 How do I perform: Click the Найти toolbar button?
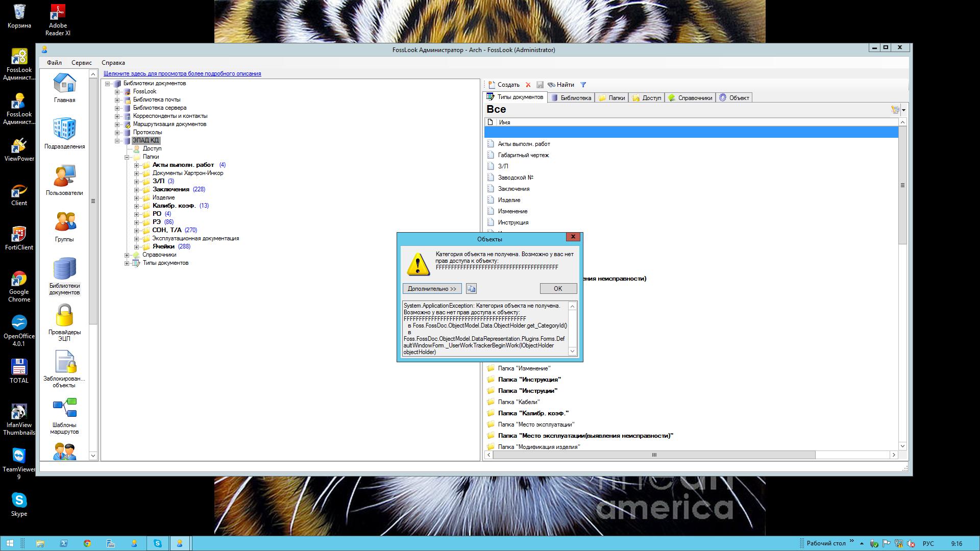pos(561,85)
